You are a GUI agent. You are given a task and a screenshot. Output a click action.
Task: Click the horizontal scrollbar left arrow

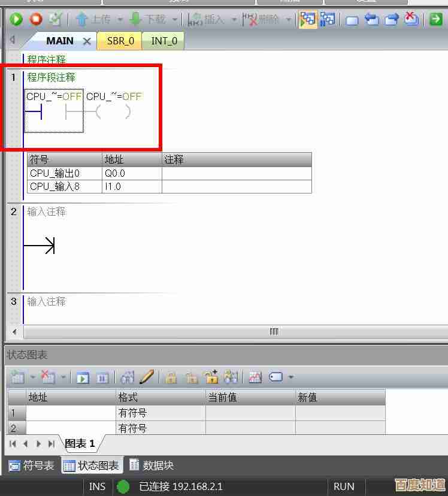click(x=14, y=332)
